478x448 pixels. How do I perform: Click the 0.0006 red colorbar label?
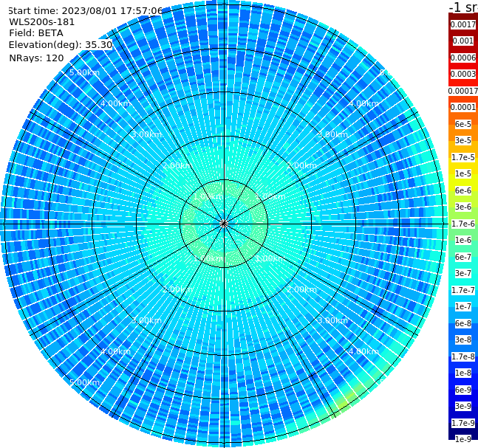click(x=463, y=58)
